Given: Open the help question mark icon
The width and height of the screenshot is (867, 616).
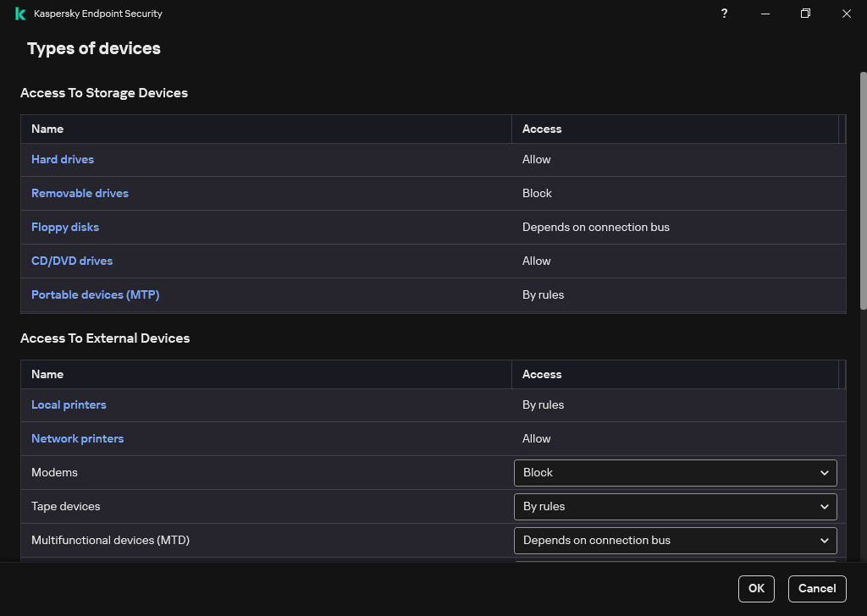Looking at the screenshot, I should 724,14.
